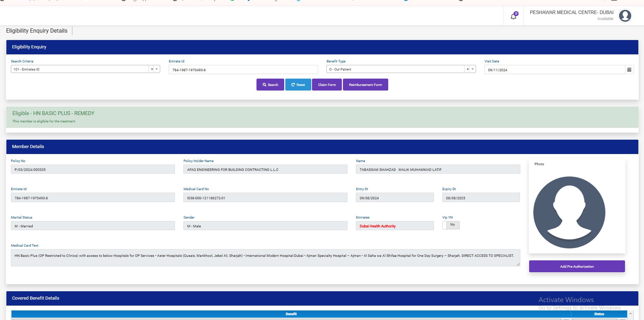
Task: Open the Reimbursement Form
Action: coord(365,85)
